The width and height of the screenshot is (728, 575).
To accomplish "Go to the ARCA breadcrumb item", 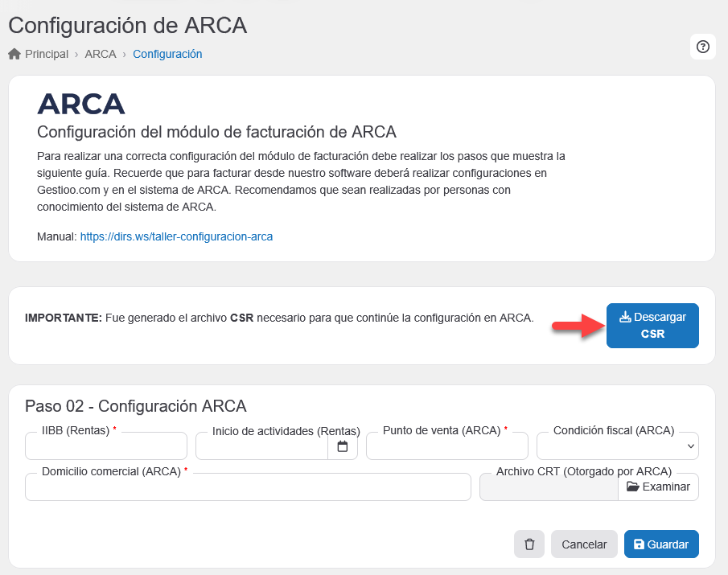I will tap(101, 54).
